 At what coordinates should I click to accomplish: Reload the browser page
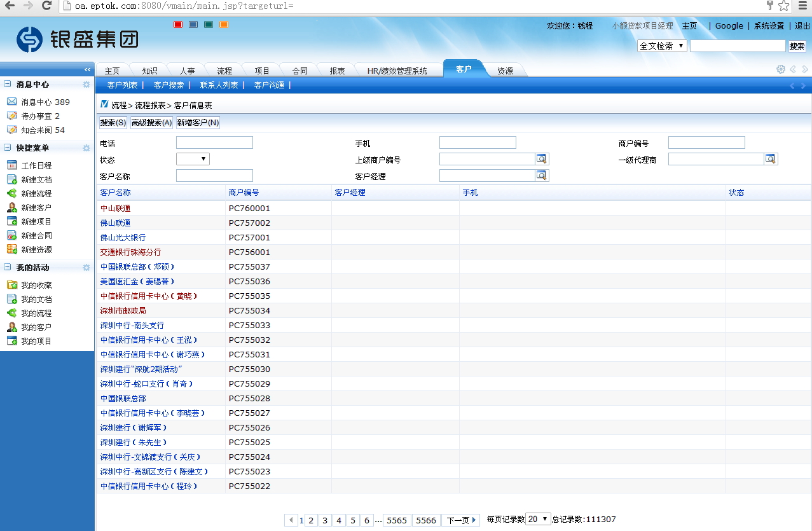(x=46, y=6)
